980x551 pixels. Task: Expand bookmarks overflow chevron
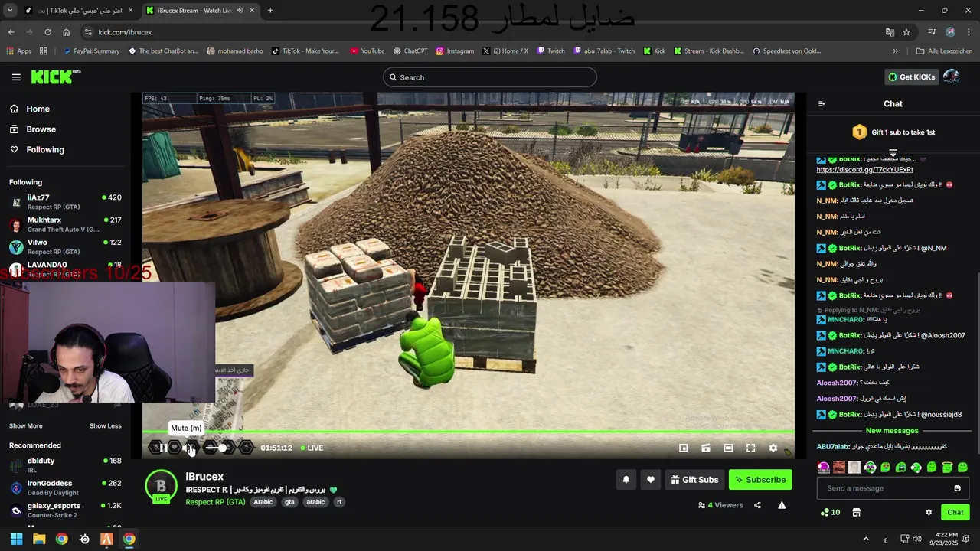point(896,51)
